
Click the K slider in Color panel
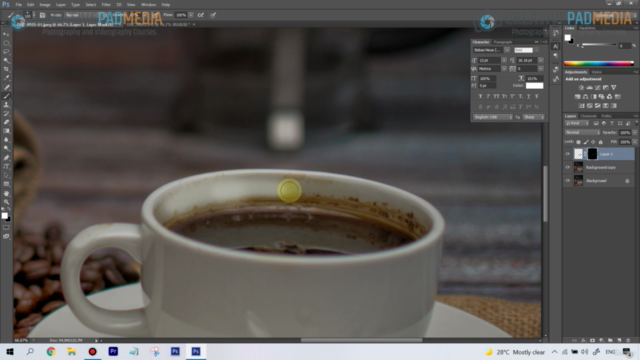(x=599, y=45)
